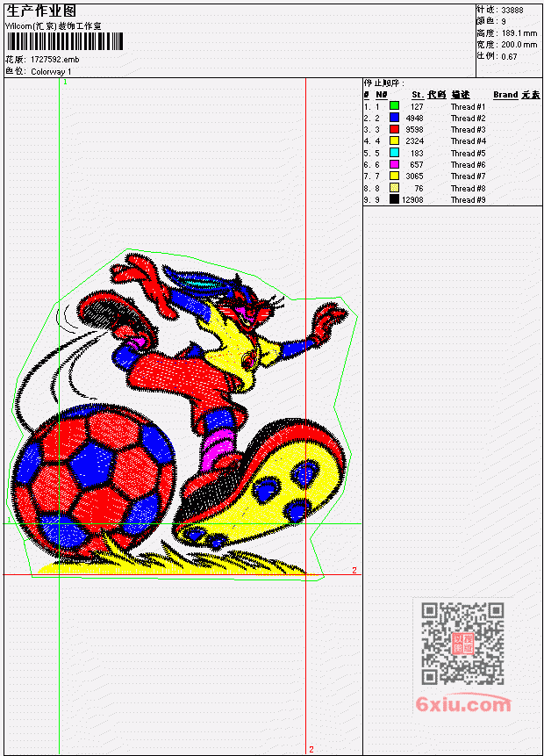The height and width of the screenshot is (756, 544).
Task: Click the 'Colorway 1' label
Action: click(x=51, y=71)
